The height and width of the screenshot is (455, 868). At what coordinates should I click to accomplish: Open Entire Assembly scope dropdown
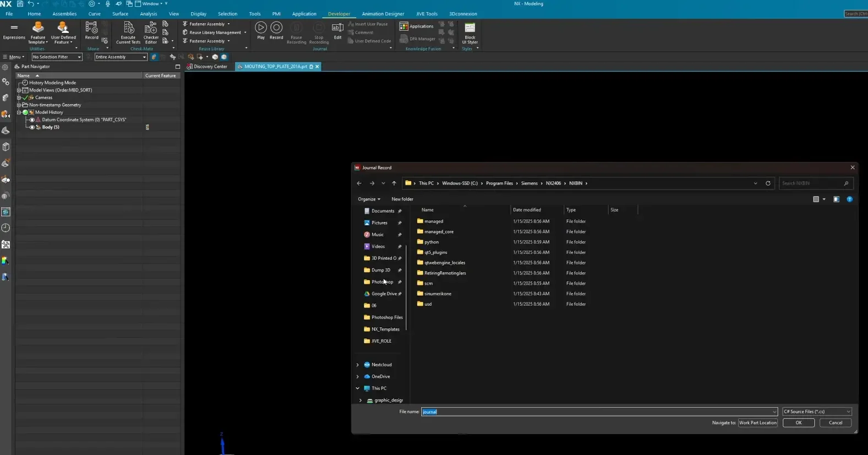pyautogui.click(x=121, y=57)
